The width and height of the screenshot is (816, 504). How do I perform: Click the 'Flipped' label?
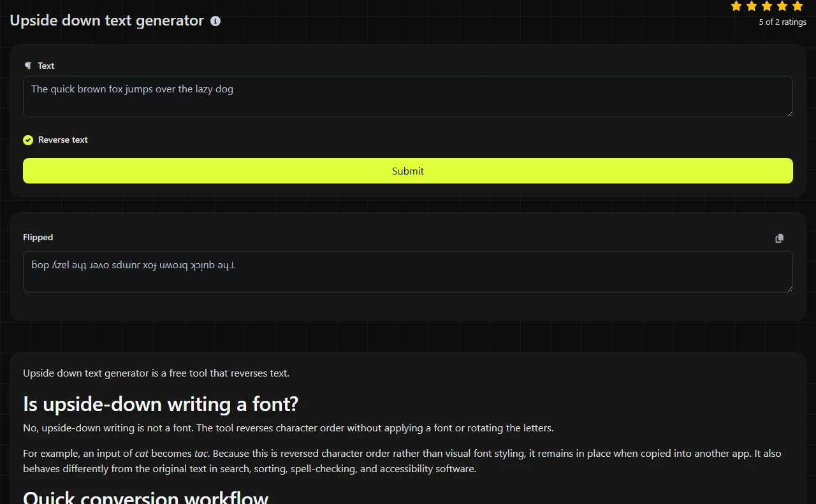(38, 237)
